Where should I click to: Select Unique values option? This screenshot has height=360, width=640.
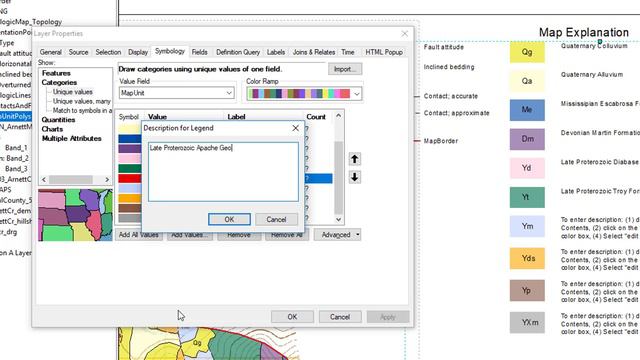pos(73,92)
